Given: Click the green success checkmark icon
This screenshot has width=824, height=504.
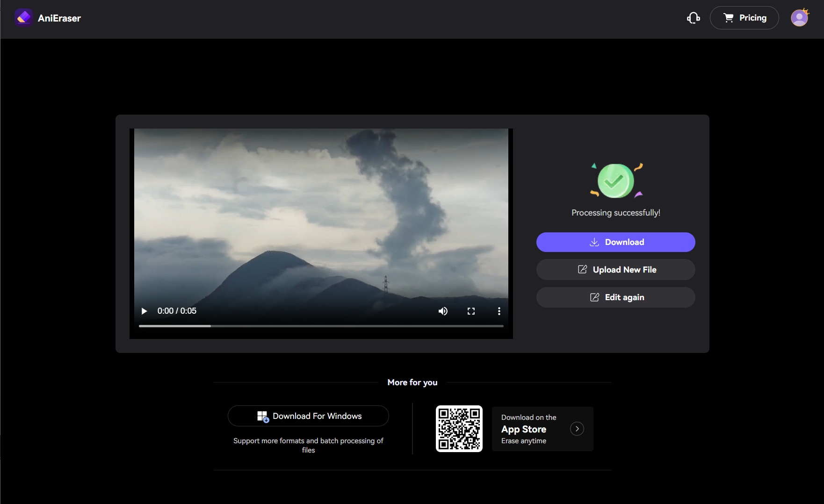Looking at the screenshot, I should 615,181.
